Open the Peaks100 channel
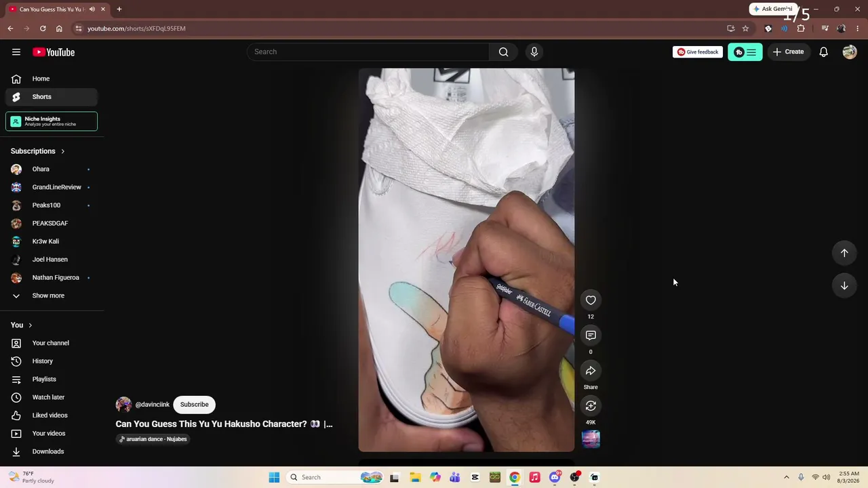Image resolution: width=868 pixels, height=488 pixels. [52, 205]
